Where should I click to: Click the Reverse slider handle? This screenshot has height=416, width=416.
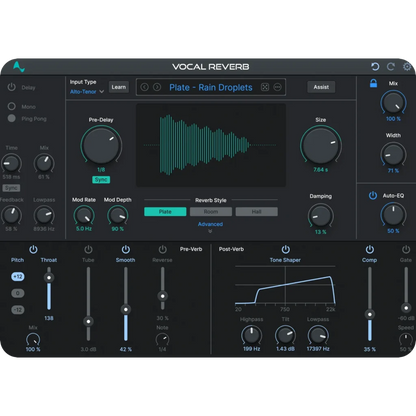pyautogui.click(x=162, y=296)
